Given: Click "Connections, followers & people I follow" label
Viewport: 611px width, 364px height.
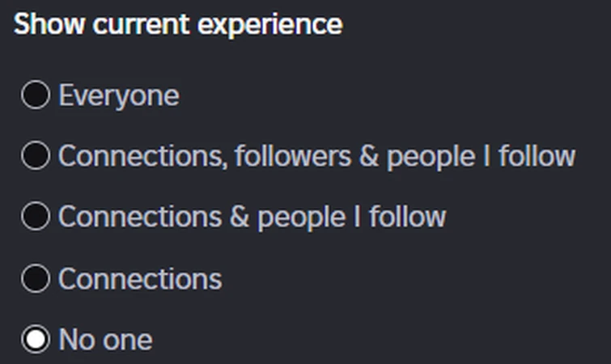Looking at the screenshot, I should pos(316,155).
